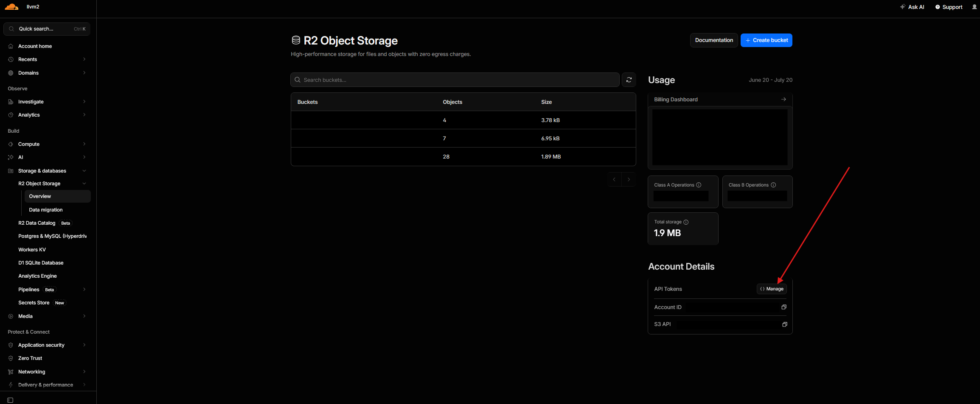
Task: Collapse the R2 Object Storage submenu
Action: point(84,184)
